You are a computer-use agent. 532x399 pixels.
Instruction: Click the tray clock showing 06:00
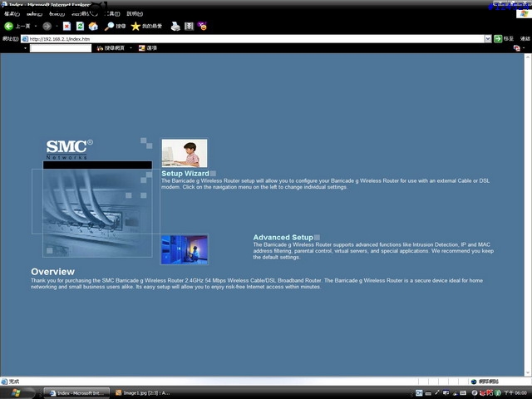515,393
